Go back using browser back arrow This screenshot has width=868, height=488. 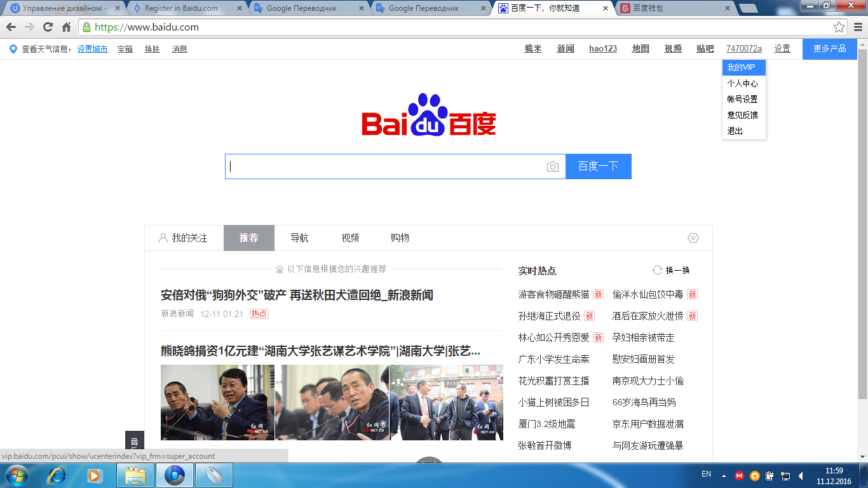(x=11, y=27)
